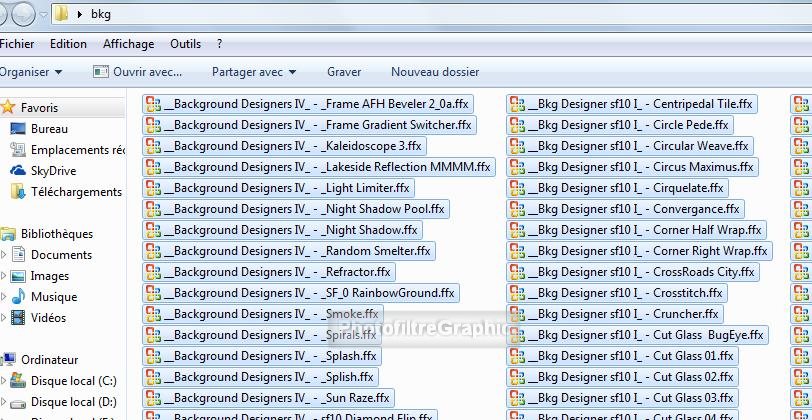Screen dimensions: 812x420
Task: Click the Musique library icon
Action: coord(18,297)
